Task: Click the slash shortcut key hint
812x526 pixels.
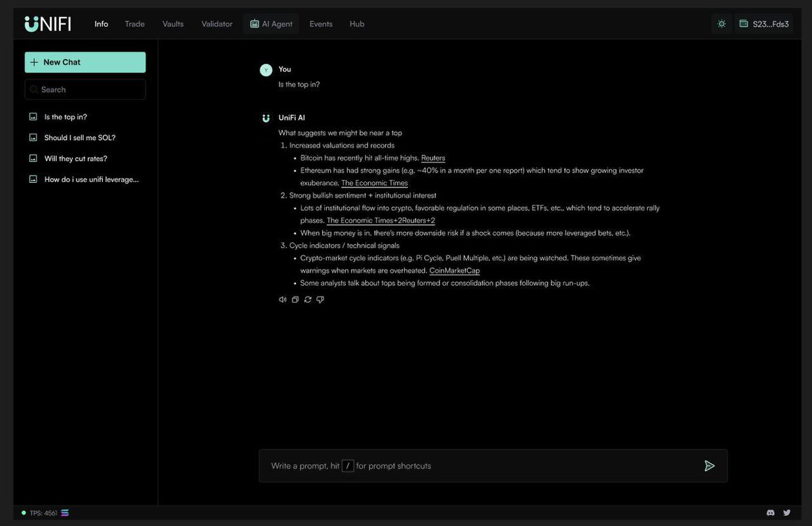Action: point(348,466)
